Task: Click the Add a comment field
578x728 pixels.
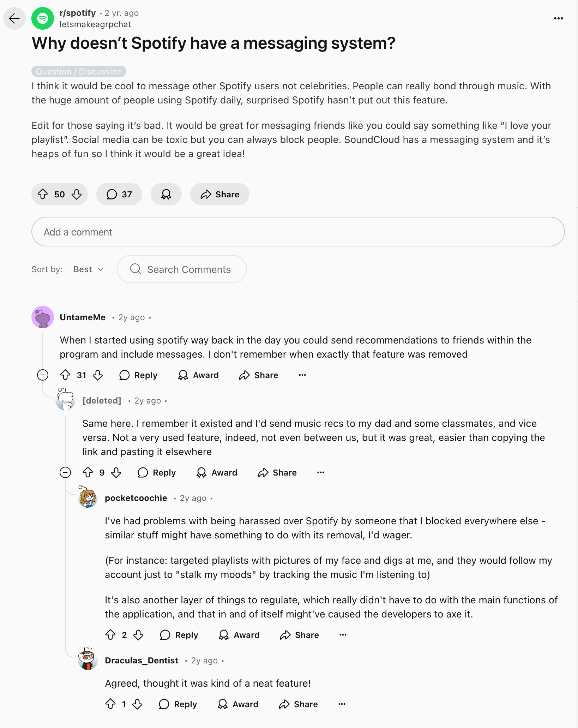Action: 298,232
